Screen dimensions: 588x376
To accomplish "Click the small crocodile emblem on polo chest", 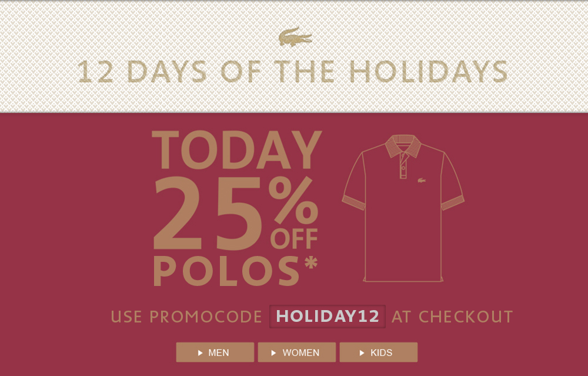I will tap(422, 180).
